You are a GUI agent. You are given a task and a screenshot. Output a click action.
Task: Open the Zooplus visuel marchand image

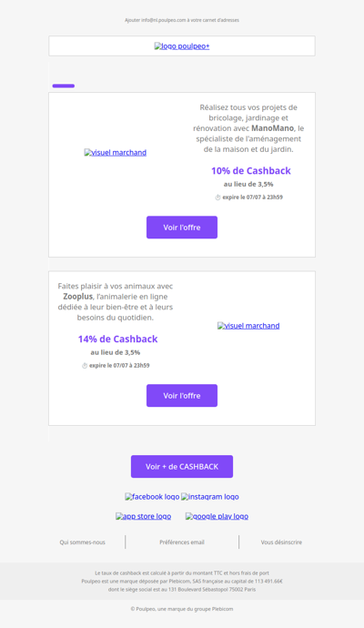point(248,326)
